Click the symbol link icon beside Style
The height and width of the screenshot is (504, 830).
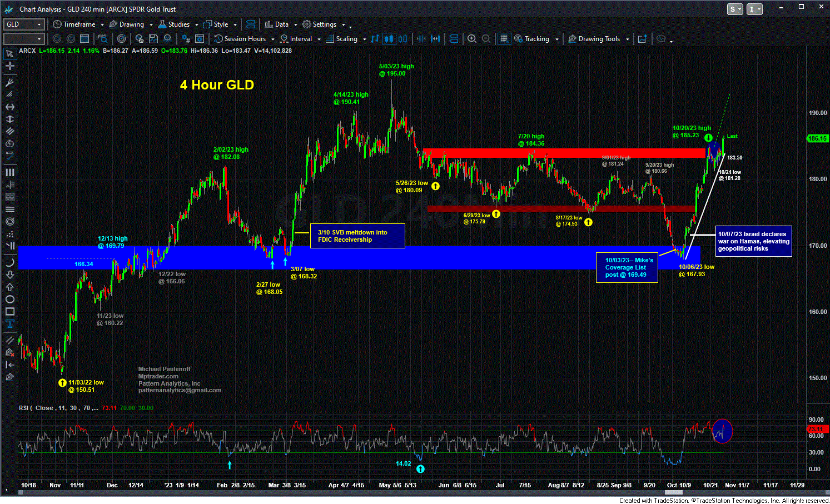[x=250, y=24]
